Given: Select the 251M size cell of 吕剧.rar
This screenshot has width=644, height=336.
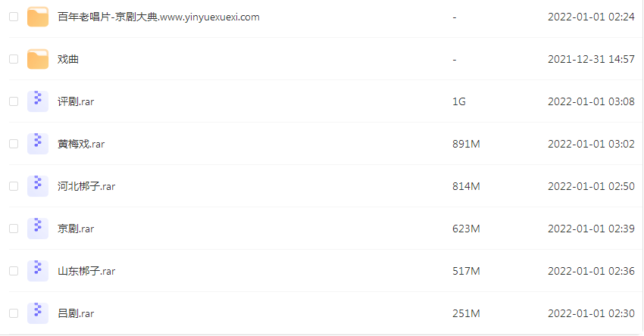Looking at the screenshot, I should click(x=466, y=313).
